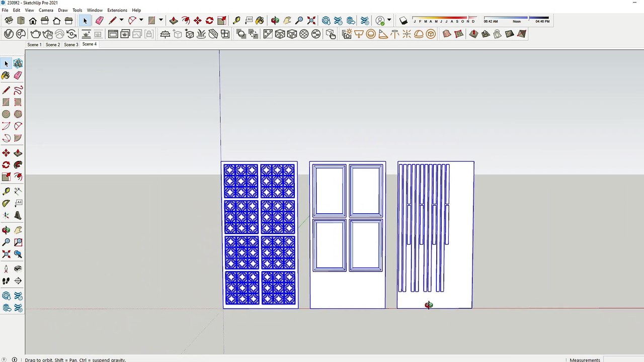Select the Scale tool in top toolbar
This screenshot has height=362, width=644.
(x=221, y=21)
